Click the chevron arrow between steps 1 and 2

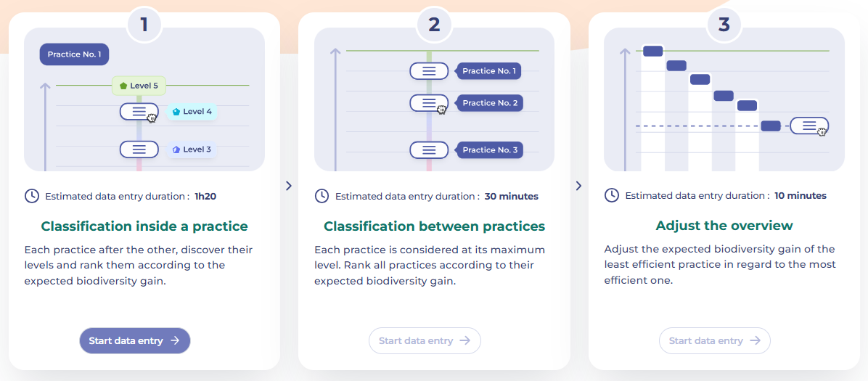[288, 186]
